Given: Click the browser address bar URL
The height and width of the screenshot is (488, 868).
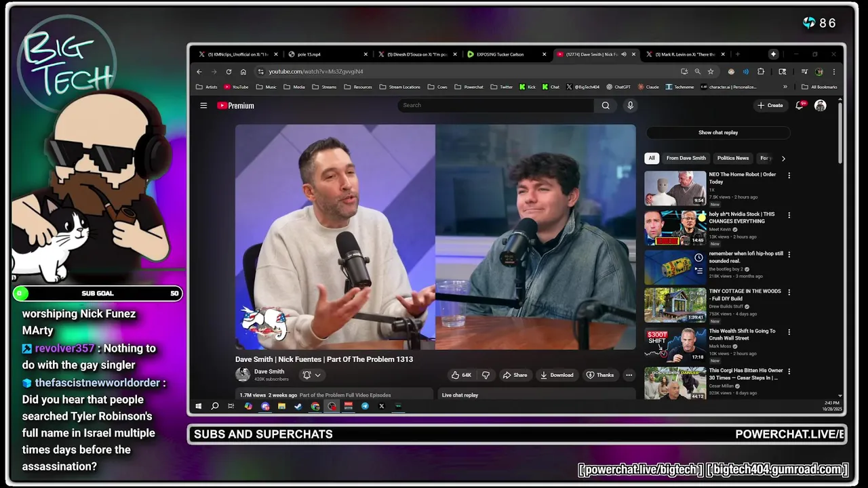Looking at the screenshot, I should tap(316, 71).
